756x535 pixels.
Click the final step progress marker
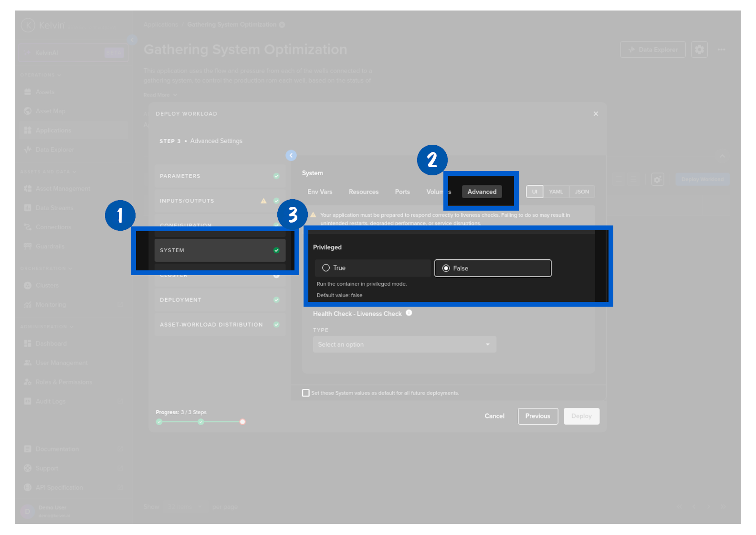click(x=242, y=422)
